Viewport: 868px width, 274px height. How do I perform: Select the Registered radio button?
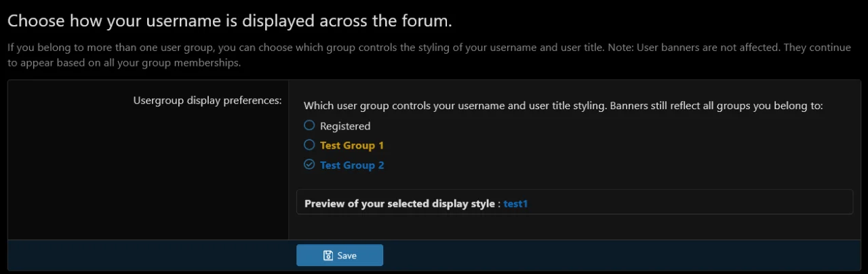[x=309, y=125]
